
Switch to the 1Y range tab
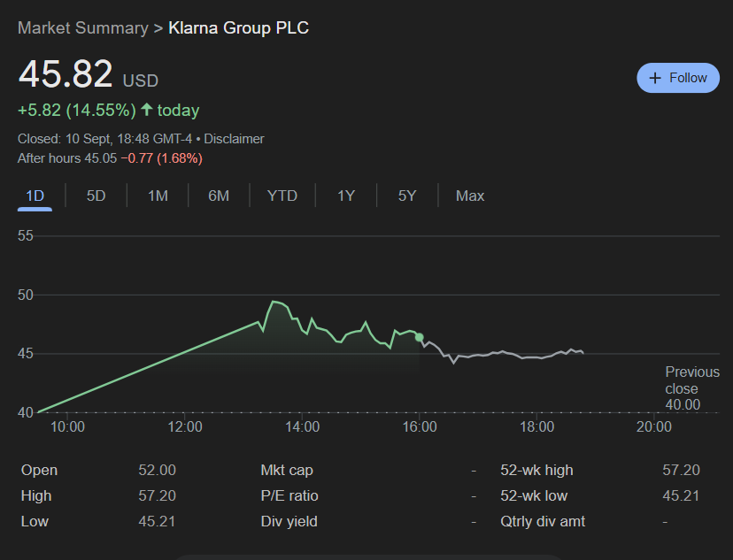click(x=346, y=196)
